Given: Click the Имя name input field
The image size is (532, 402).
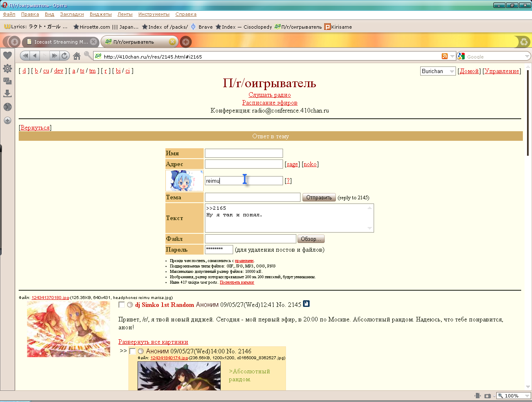Looking at the screenshot, I should 244,153.
